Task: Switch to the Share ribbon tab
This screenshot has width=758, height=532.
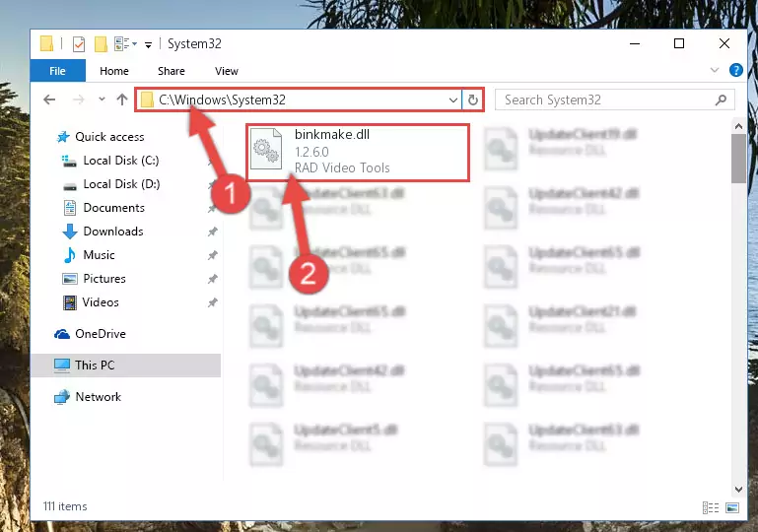Action: pyautogui.click(x=172, y=71)
